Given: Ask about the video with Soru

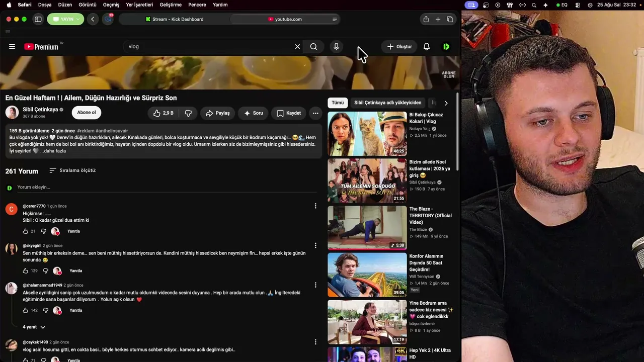Looking at the screenshot, I should (x=253, y=113).
